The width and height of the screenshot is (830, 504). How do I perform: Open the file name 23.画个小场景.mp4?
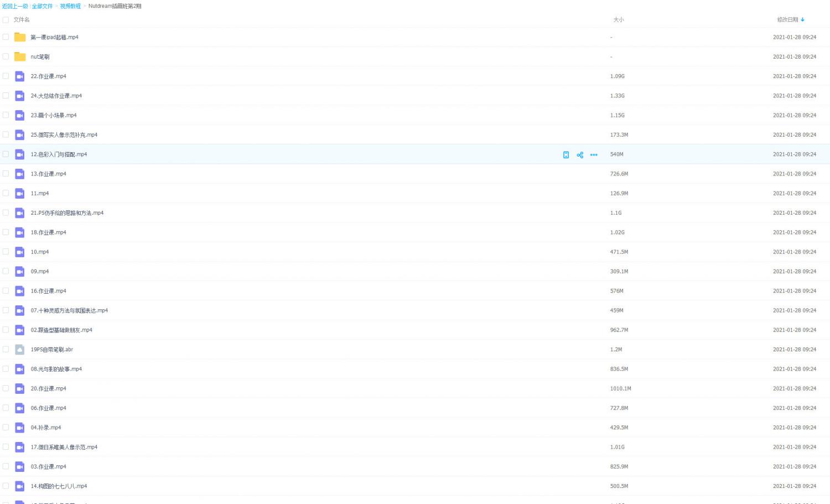(x=54, y=115)
